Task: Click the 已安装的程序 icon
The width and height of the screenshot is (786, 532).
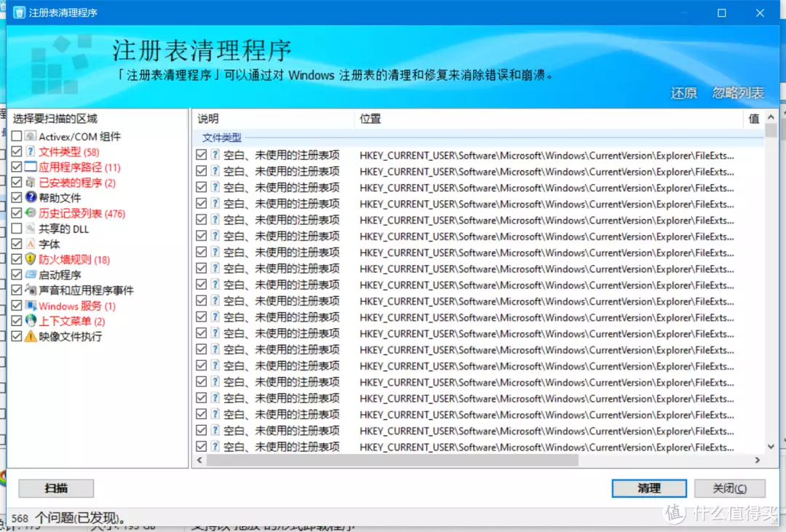Action: (x=31, y=183)
